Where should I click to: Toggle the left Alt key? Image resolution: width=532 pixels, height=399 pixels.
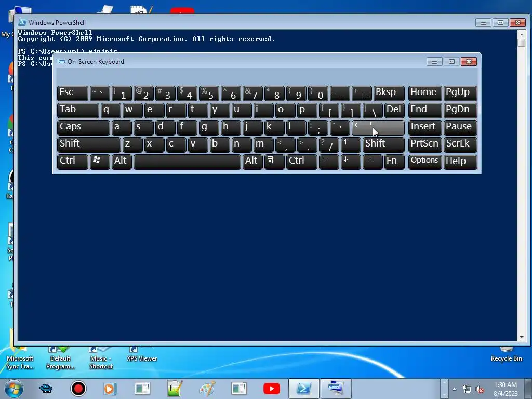click(x=122, y=162)
